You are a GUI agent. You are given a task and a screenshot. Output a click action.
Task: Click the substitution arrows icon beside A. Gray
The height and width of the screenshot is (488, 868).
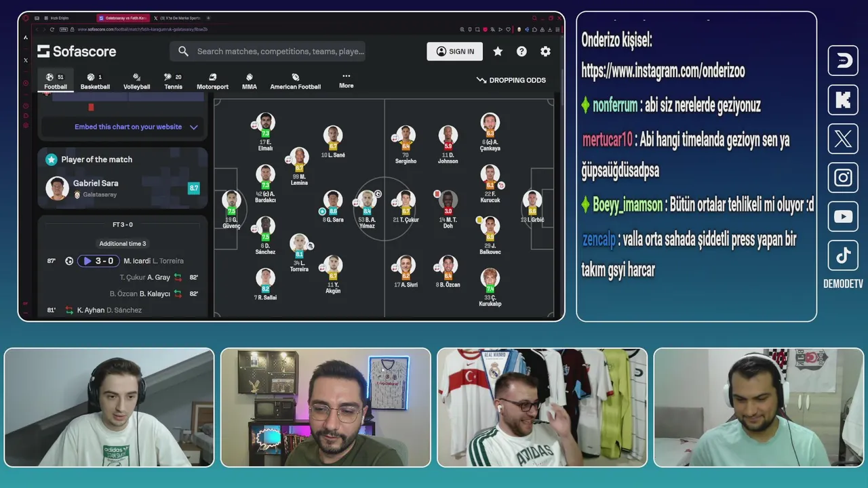(x=178, y=277)
